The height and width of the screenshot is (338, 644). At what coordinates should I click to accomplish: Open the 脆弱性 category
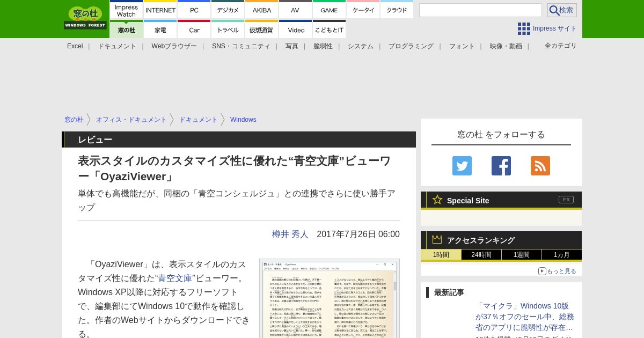click(x=323, y=46)
